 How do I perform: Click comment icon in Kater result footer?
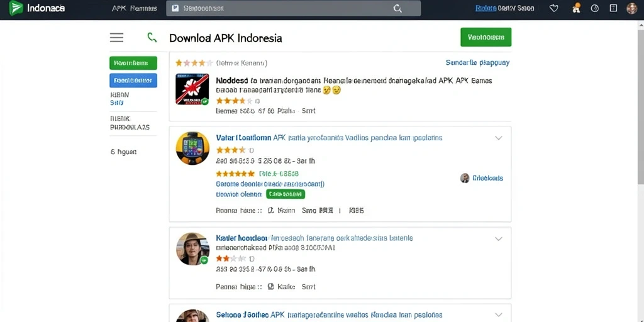(x=270, y=287)
